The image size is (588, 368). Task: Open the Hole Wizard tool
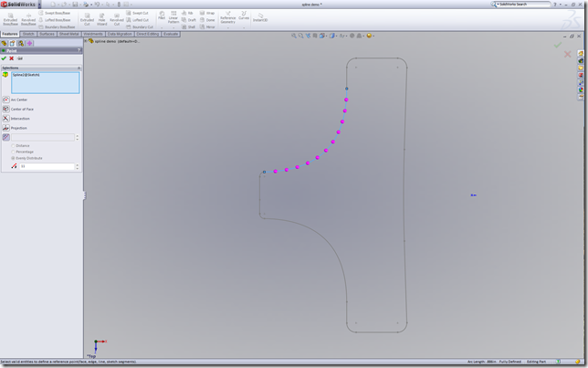click(x=101, y=19)
